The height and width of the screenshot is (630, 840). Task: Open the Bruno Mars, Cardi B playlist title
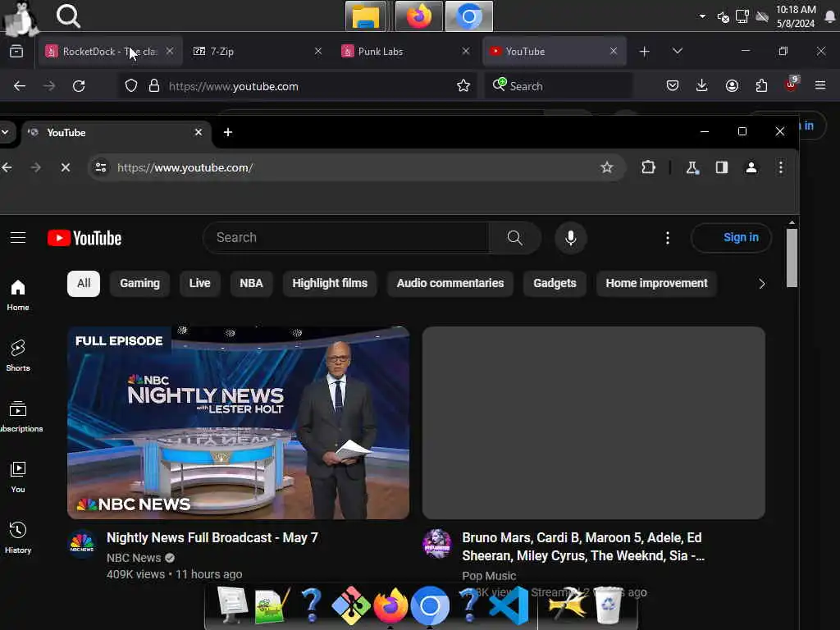pos(583,546)
